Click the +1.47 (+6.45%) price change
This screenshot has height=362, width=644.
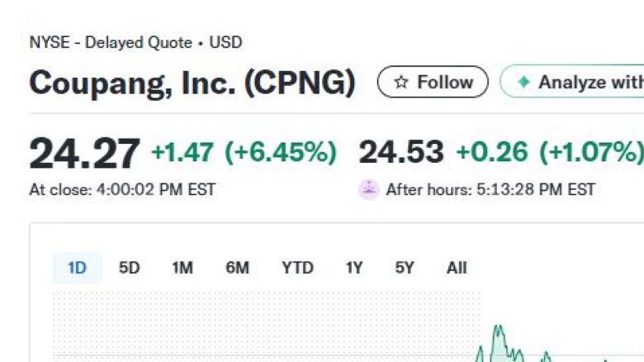244,152
